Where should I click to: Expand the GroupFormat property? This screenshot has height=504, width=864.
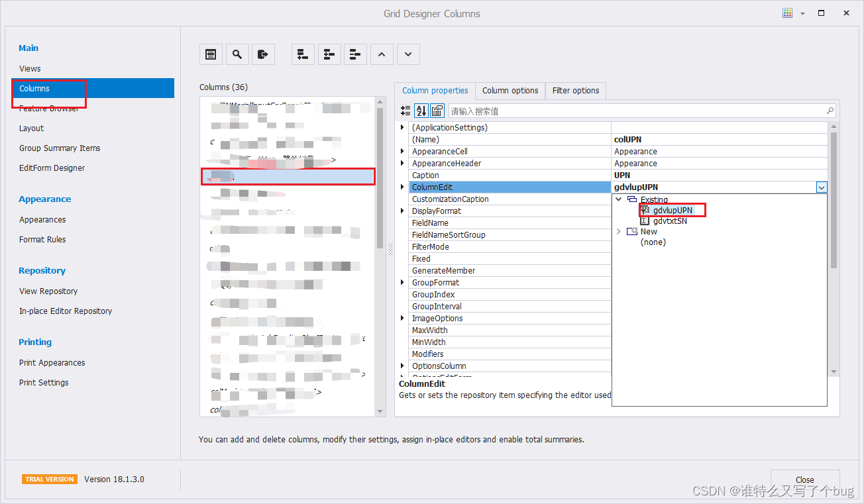click(x=402, y=282)
